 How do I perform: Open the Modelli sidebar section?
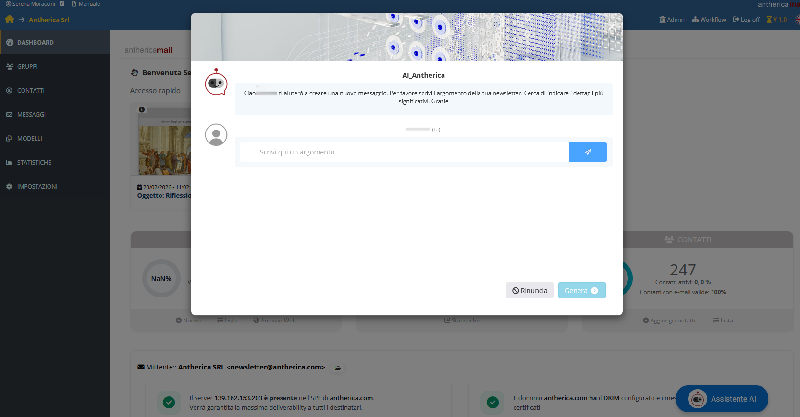point(55,138)
